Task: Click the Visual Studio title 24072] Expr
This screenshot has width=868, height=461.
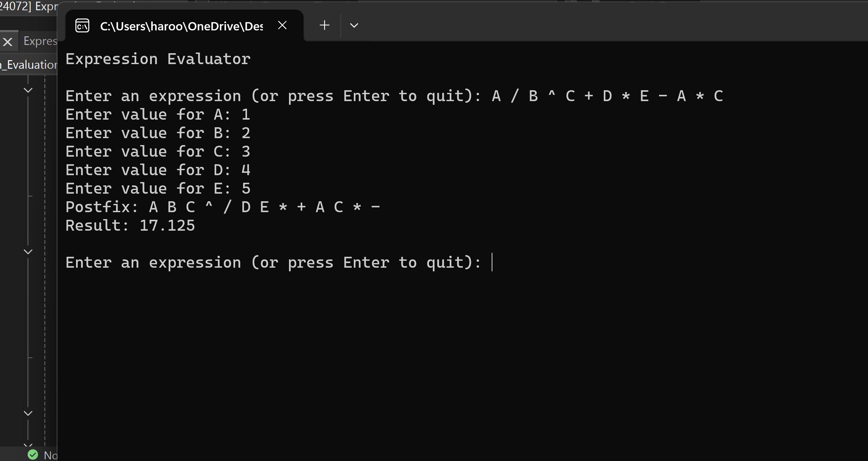Action: tap(29, 6)
